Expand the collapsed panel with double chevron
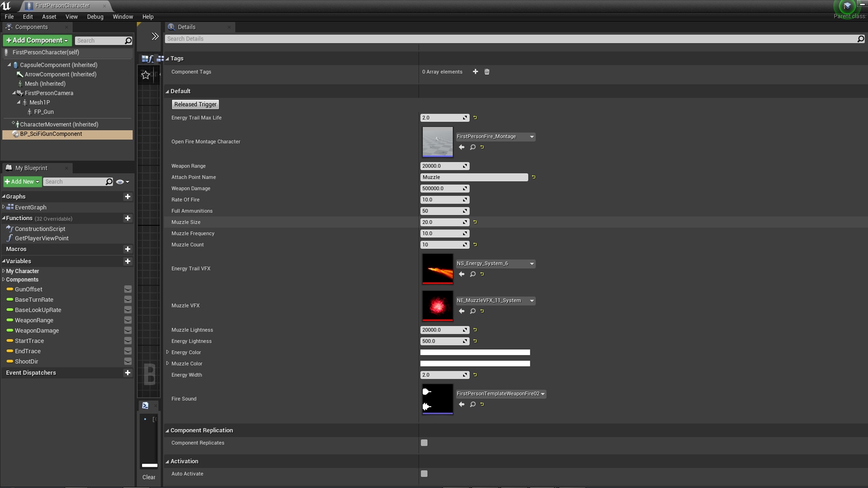Image resolution: width=868 pixels, height=488 pixels. (x=155, y=37)
